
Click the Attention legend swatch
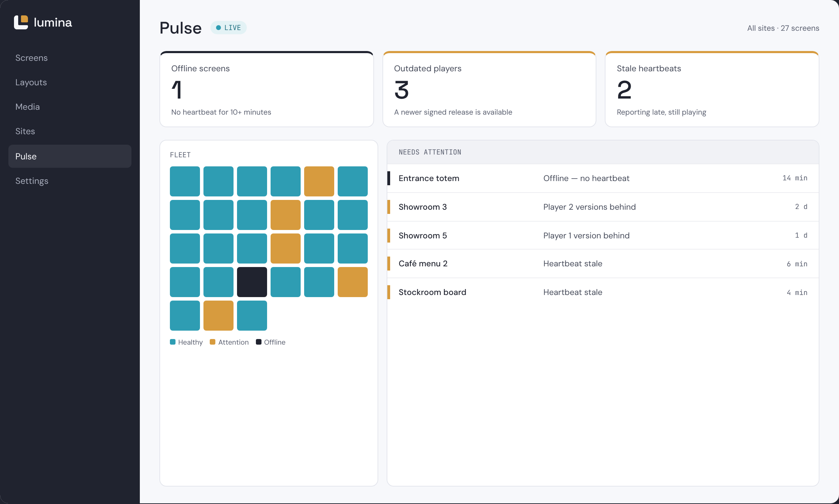click(x=213, y=342)
